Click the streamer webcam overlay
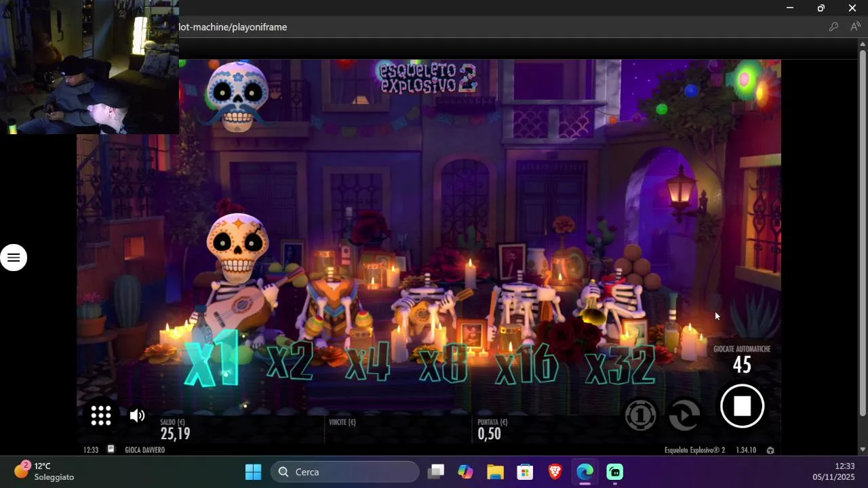Viewport: 868px width, 488px height. [x=90, y=67]
